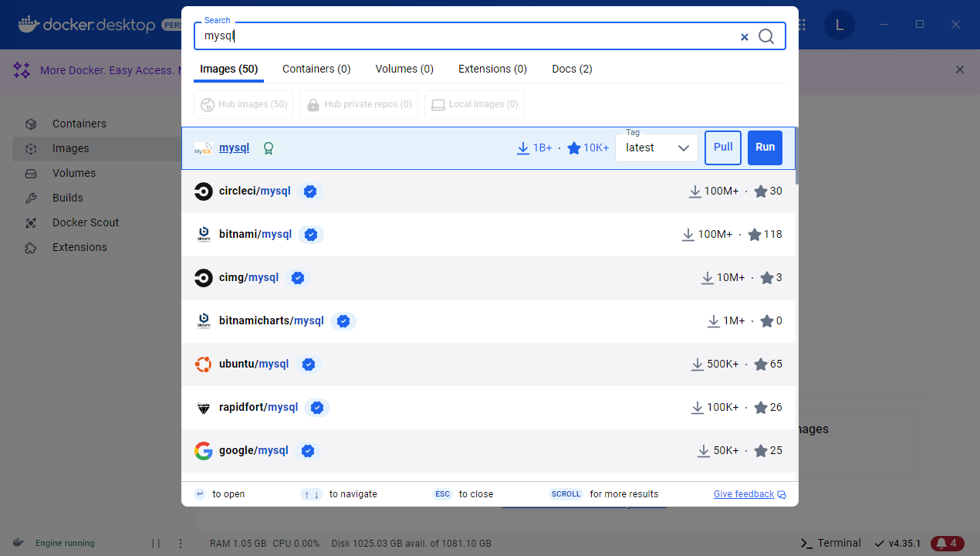Click the star icon in the mysql row
980x556 pixels.
coord(574,148)
